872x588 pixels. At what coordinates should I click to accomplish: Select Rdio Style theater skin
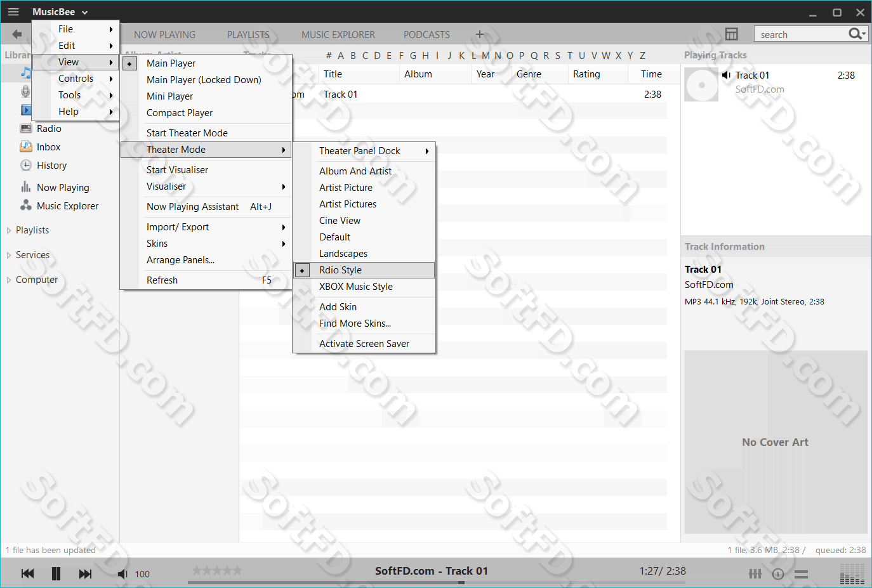pos(364,270)
